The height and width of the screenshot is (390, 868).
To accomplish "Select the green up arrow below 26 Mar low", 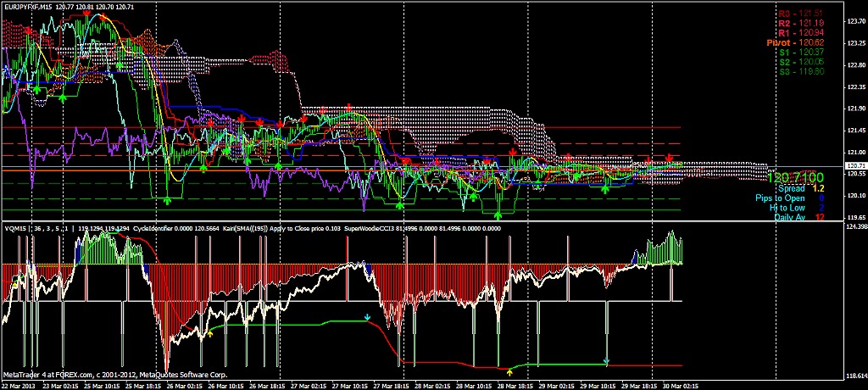I will click(x=167, y=201).
